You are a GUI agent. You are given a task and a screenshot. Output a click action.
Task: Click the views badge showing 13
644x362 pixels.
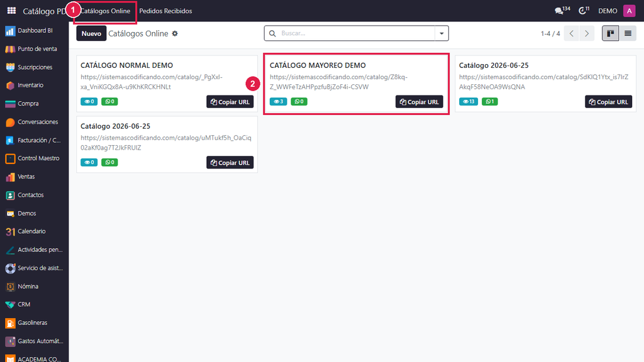click(x=468, y=101)
